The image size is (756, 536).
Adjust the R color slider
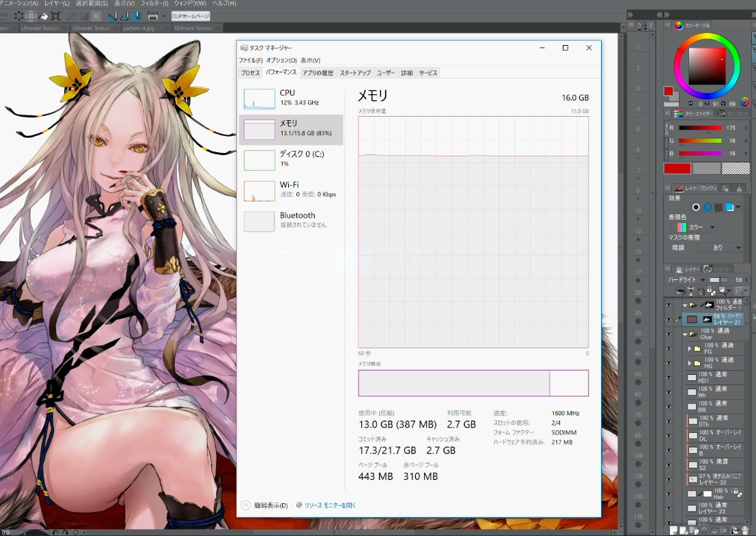coord(700,128)
